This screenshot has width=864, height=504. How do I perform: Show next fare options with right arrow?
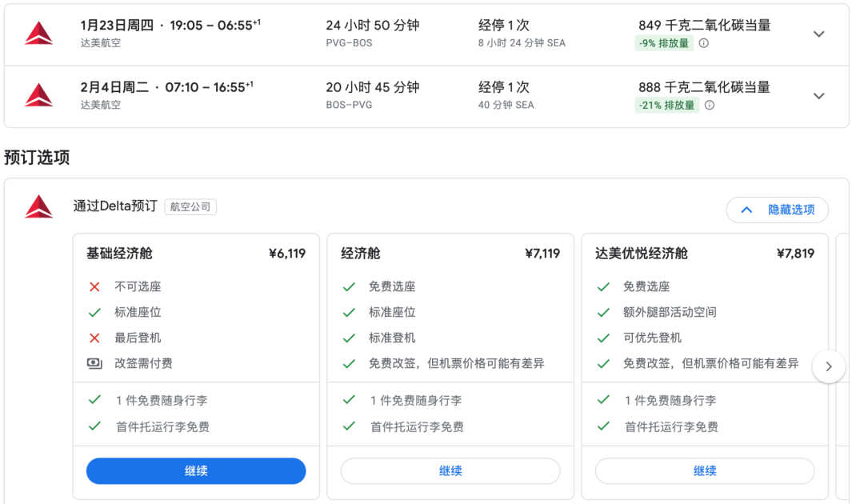(829, 366)
